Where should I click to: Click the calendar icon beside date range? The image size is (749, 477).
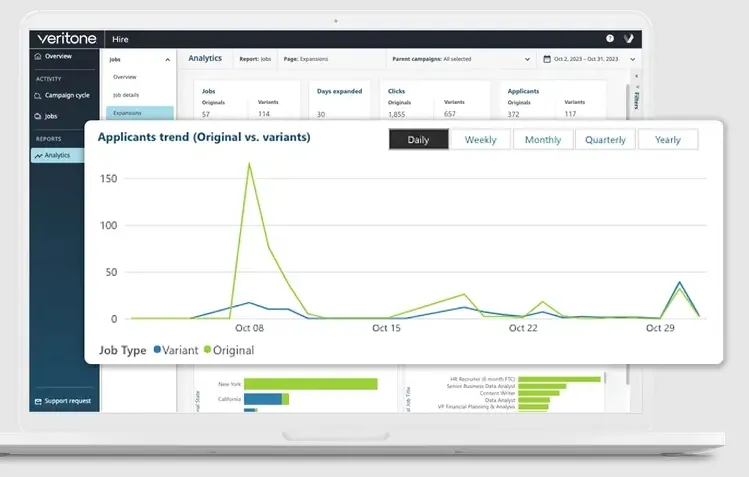coord(547,59)
